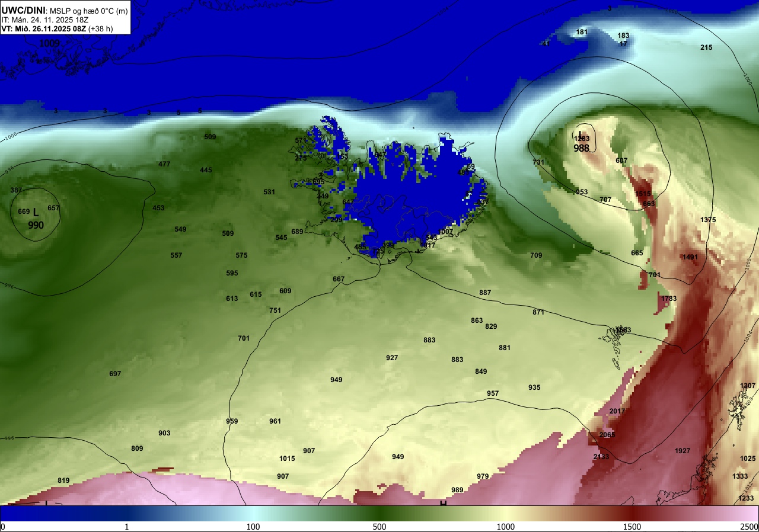Click the UWC/DINI title in header box
This screenshot has height=532, width=759.
[x=23, y=10]
